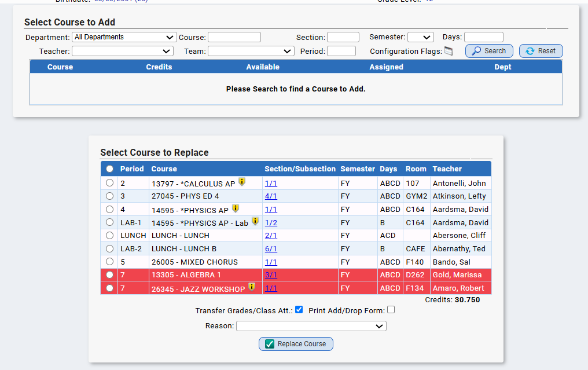Click the Course input field

pyautogui.click(x=234, y=37)
